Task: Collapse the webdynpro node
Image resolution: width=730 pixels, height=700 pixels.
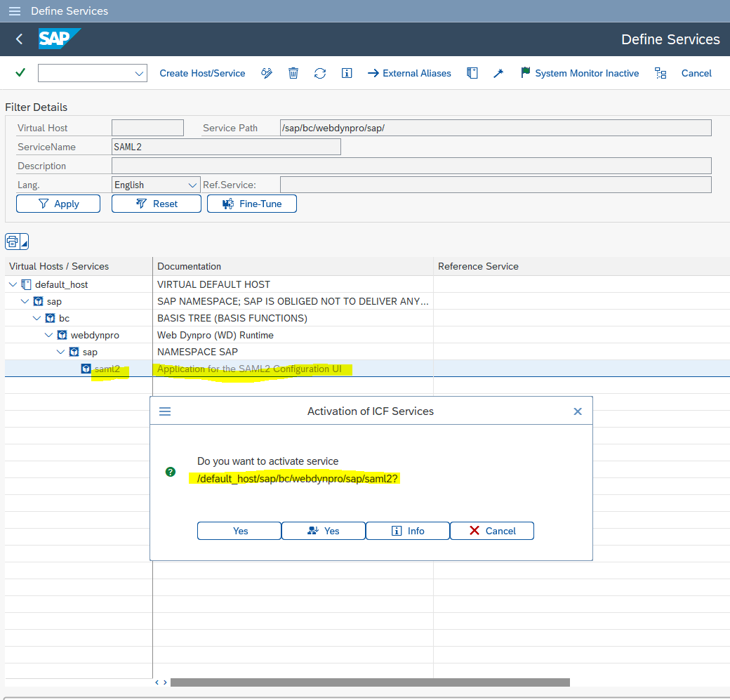Action: pos(48,335)
